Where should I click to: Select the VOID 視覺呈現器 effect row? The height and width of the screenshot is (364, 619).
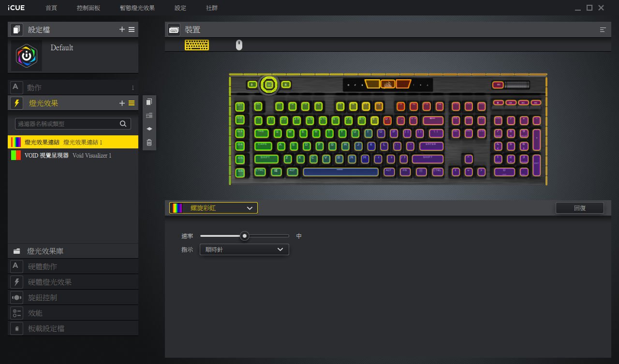(73, 155)
